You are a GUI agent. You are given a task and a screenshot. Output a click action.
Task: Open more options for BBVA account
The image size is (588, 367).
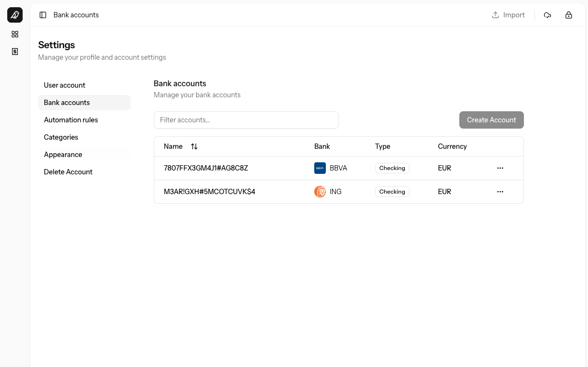coord(500,168)
